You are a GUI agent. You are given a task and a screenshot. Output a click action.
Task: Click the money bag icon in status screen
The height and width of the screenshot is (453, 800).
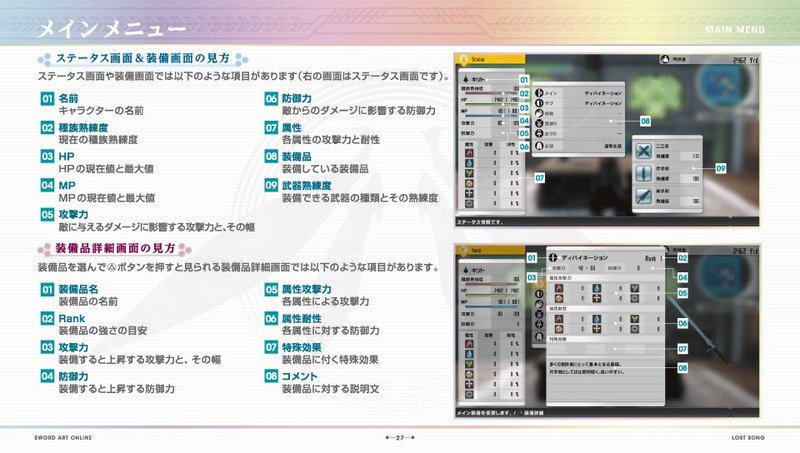(x=665, y=59)
